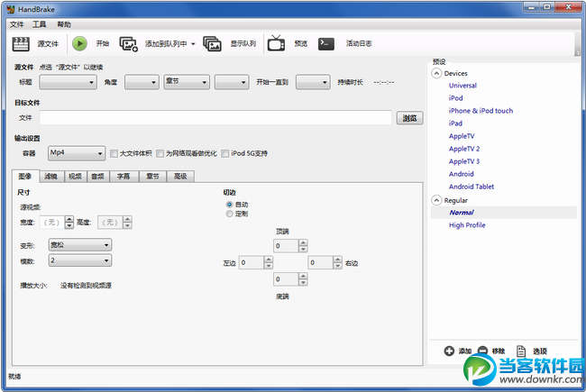Viewport: 586px width, 392px height.
Task: Select the Normal preset
Action: (x=462, y=213)
